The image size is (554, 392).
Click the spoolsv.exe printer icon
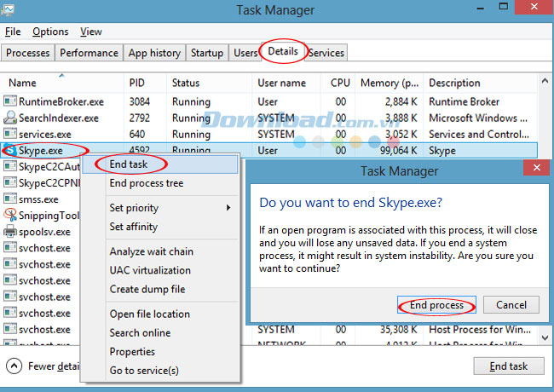click(x=10, y=231)
